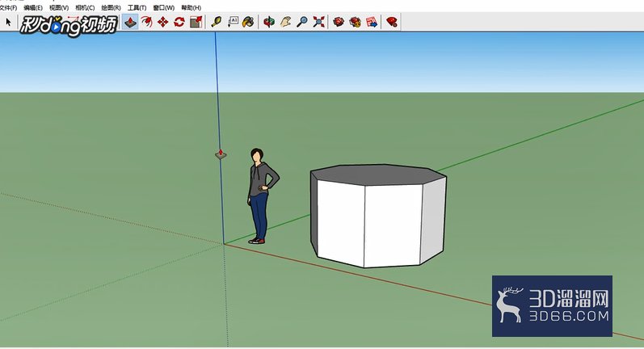Activate the Orbit tool
644x349 pixels.
[269, 22]
